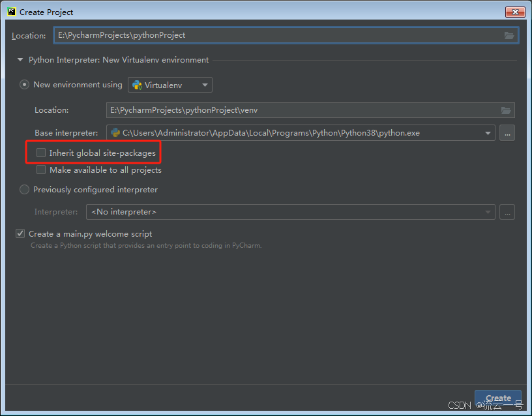Click the Python icon in the Base interpreter field
Image resolution: width=532 pixels, height=416 pixels.
[115, 132]
